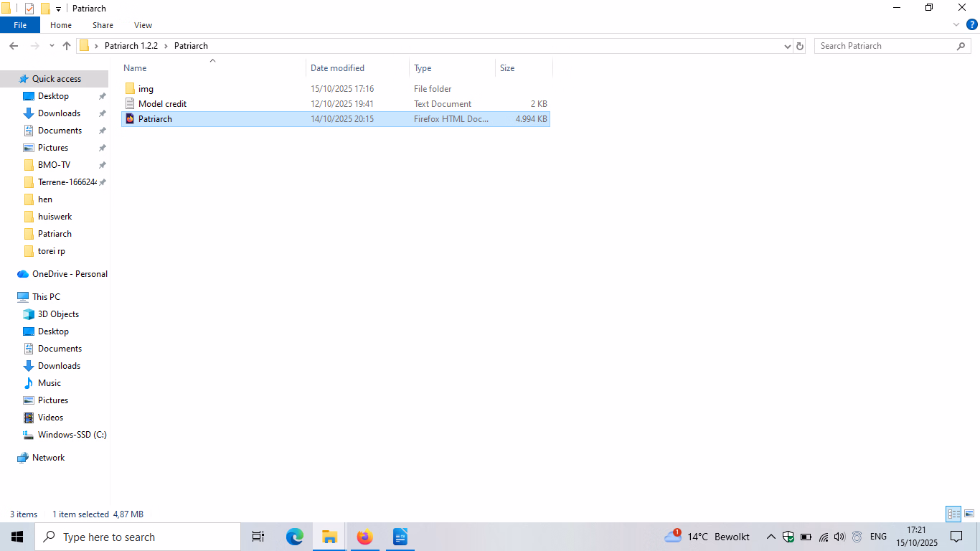Open Downloads under Quick access
Screen dimensions: 980x551
(x=59, y=113)
